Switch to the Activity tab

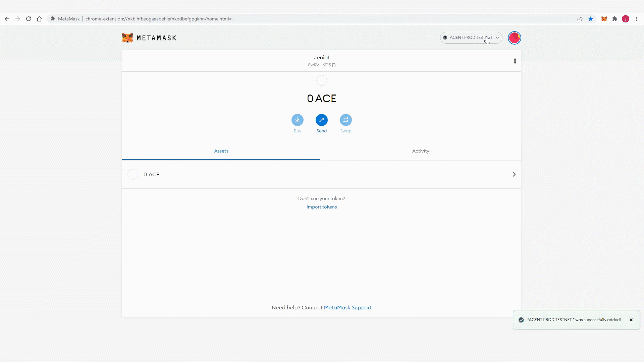point(421,151)
